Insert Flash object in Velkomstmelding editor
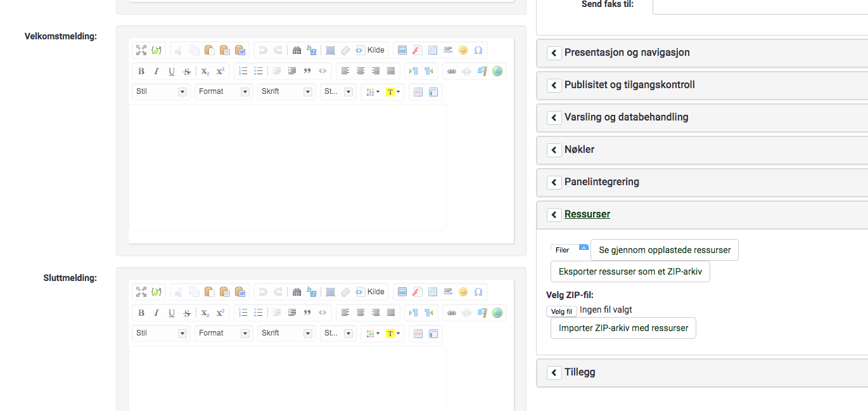 click(417, 50)
